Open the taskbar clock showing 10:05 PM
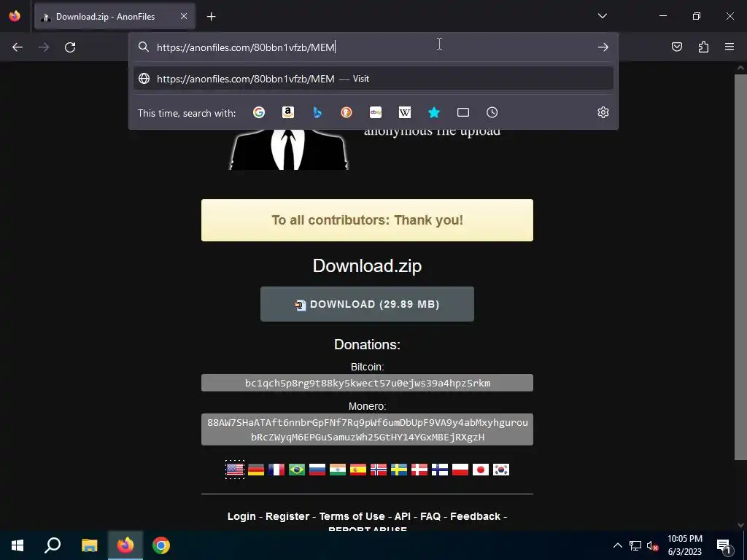This screenshot has width=747, height=560. 685,545
